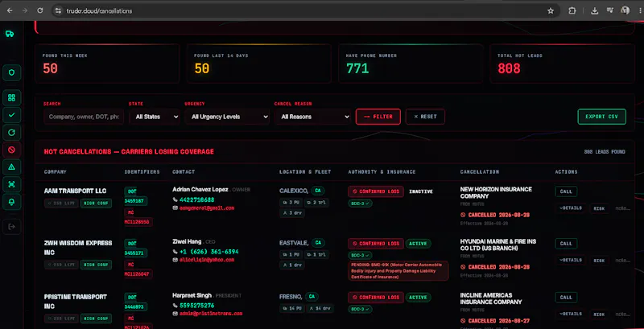Click the Location & Fleet column header
Image resolution: width=644 pixels, height=329 pixels.
[x=305, y=172]
